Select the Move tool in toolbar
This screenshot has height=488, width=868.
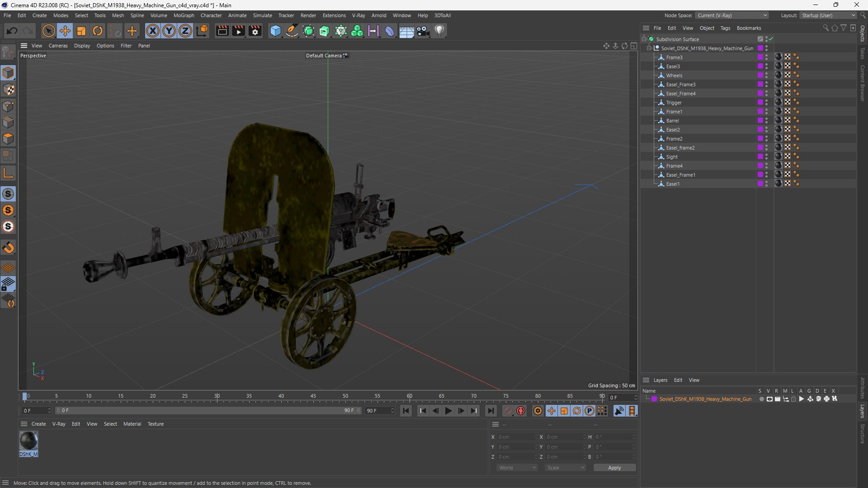(65, 31)
